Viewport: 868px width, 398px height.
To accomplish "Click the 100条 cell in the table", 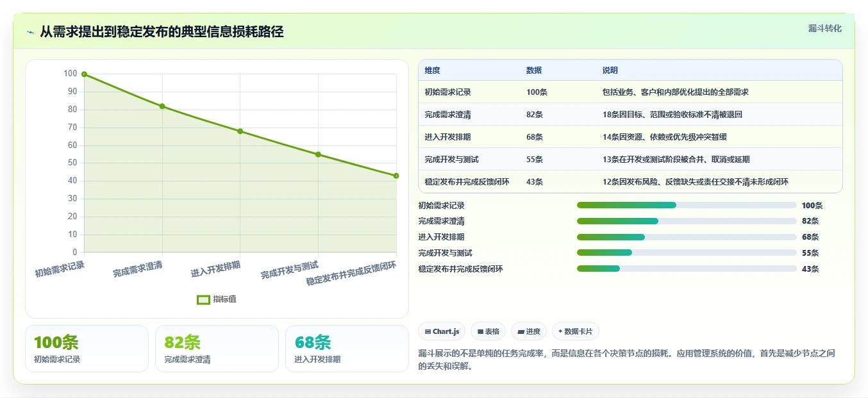I will tap(558, 92).
